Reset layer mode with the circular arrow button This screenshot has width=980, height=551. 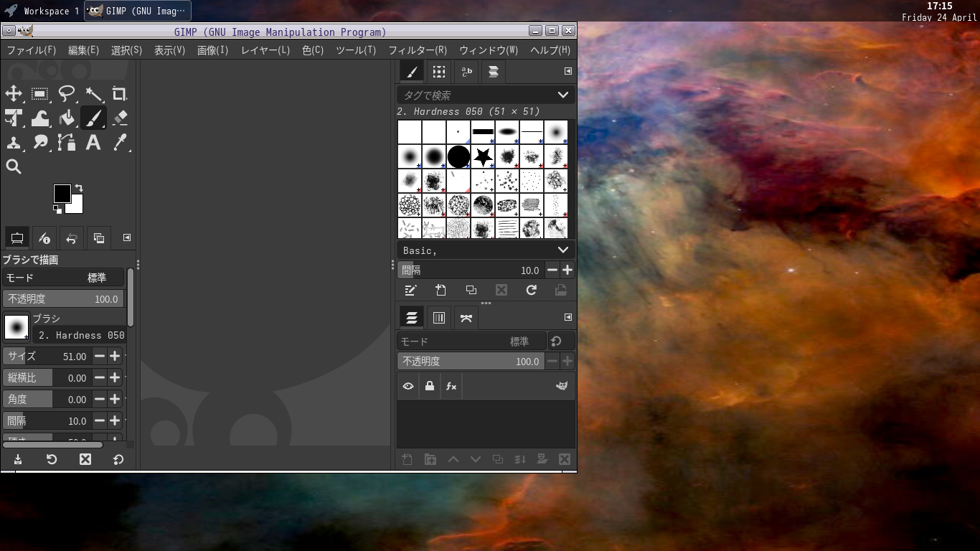pyautogui.click(x=557, y=342)
